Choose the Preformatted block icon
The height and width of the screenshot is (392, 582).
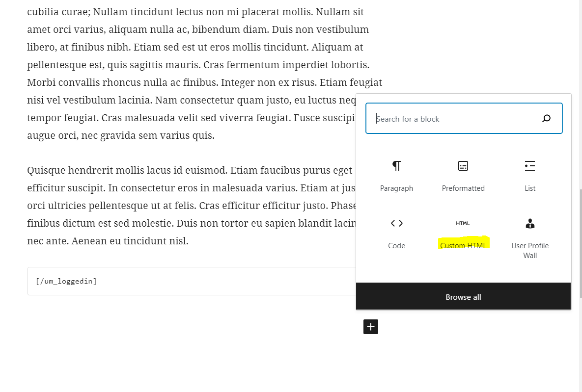click(x=463, y=166)
